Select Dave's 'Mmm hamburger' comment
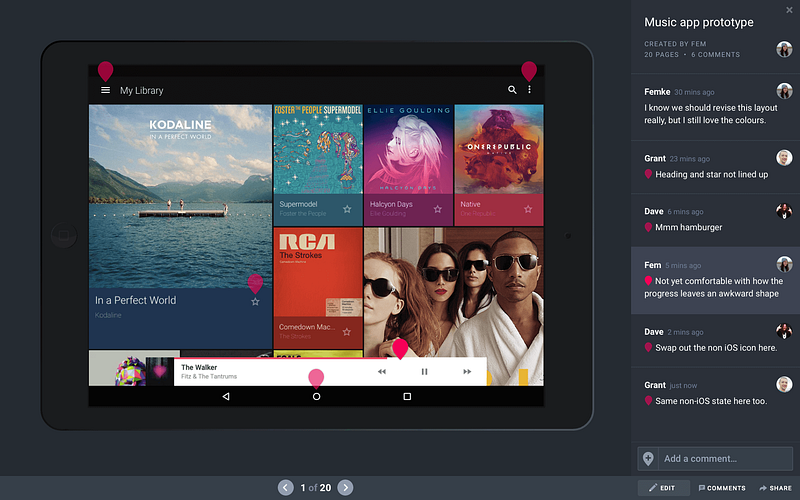This screenshot has width=800, height=500. pos(715,220)
